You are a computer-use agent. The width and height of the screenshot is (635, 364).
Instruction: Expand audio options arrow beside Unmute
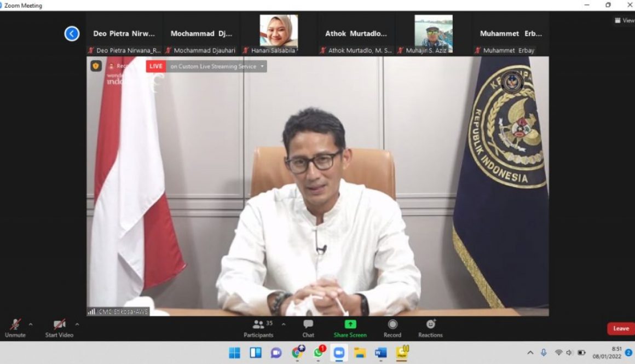point(31,324)
